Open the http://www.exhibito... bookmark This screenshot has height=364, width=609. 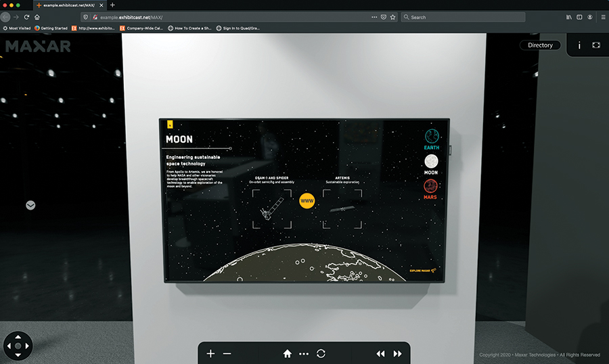click(x=93, y=28)
